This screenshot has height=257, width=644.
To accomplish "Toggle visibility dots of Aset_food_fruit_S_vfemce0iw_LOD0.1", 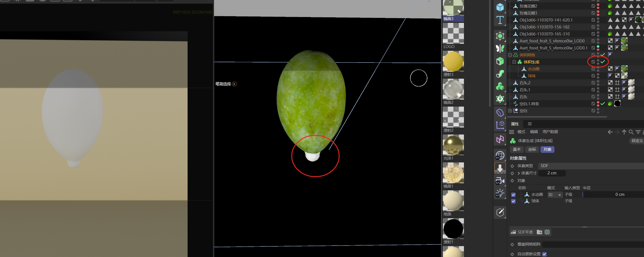I will [598, 48].
